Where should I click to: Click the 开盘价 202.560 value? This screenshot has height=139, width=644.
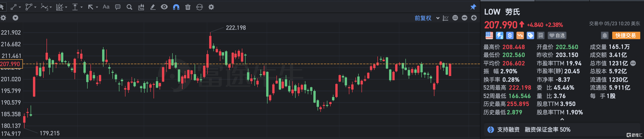pos(567,47)
